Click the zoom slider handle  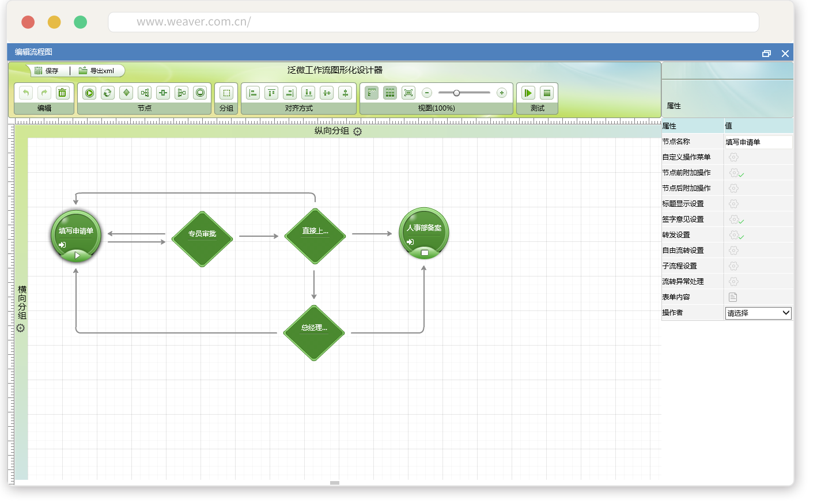tap(456, 93)
